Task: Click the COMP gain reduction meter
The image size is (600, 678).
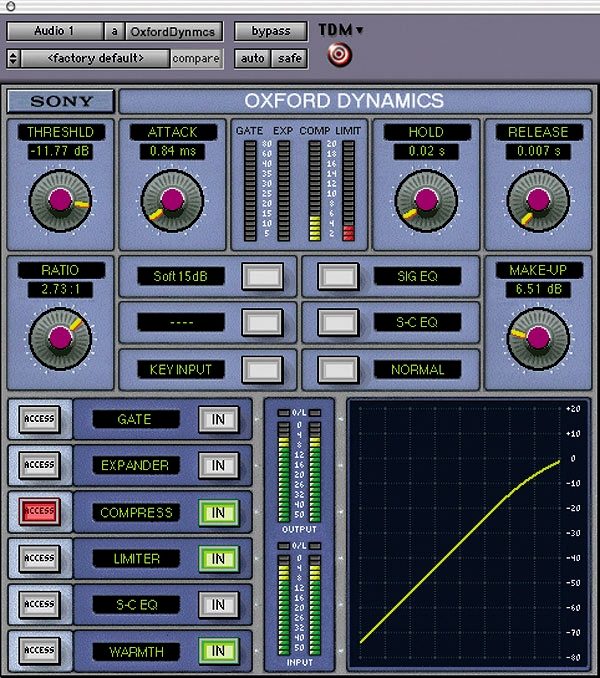Action: [315, 190]
